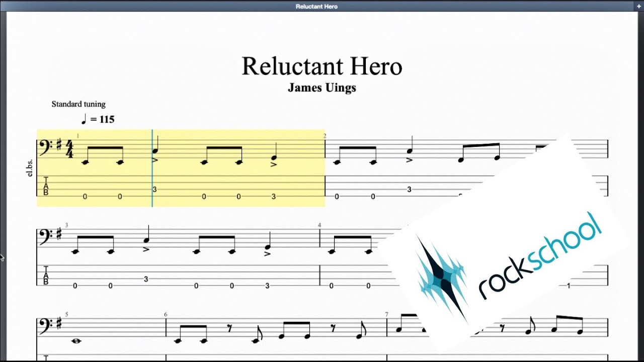Click the bass clef at measure 3
This screenshot has height=362, width=644.
point(45,237)
